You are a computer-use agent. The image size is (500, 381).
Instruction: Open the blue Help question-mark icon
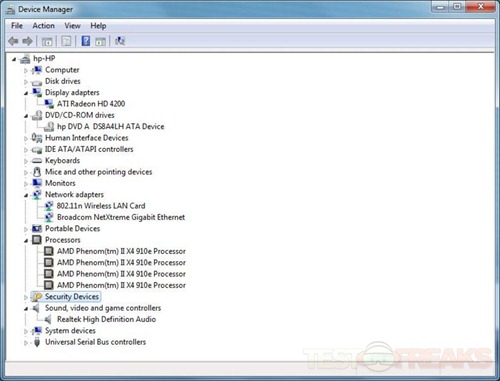click(86, 41)
